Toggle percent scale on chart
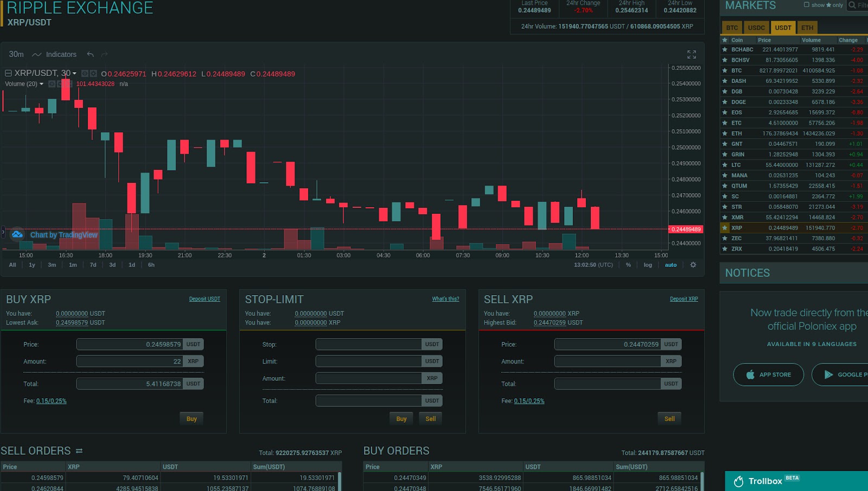Image resolution: width=868 pixels, height=491 pixels. click(628, 265)
